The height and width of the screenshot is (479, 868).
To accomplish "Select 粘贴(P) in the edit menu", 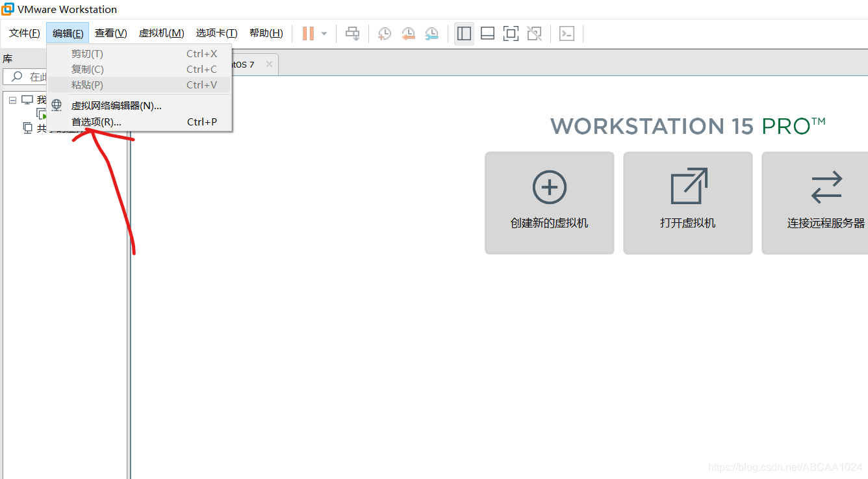I will [140, 85].
